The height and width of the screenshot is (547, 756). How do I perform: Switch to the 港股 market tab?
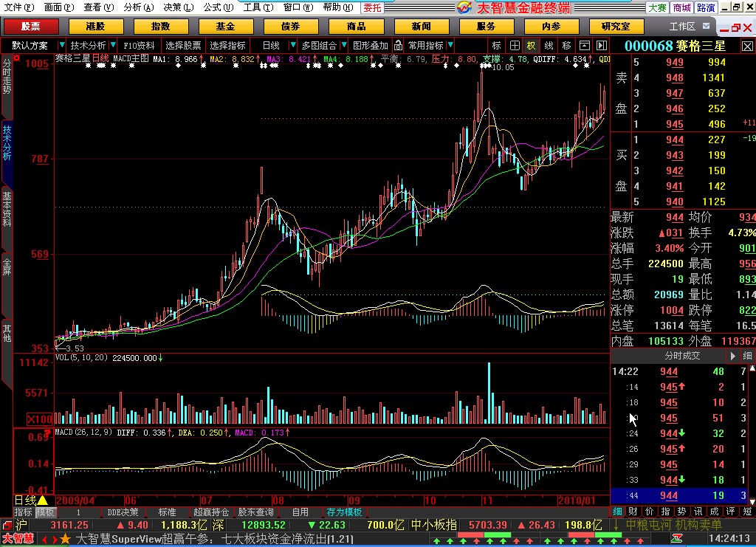[95, 27]
